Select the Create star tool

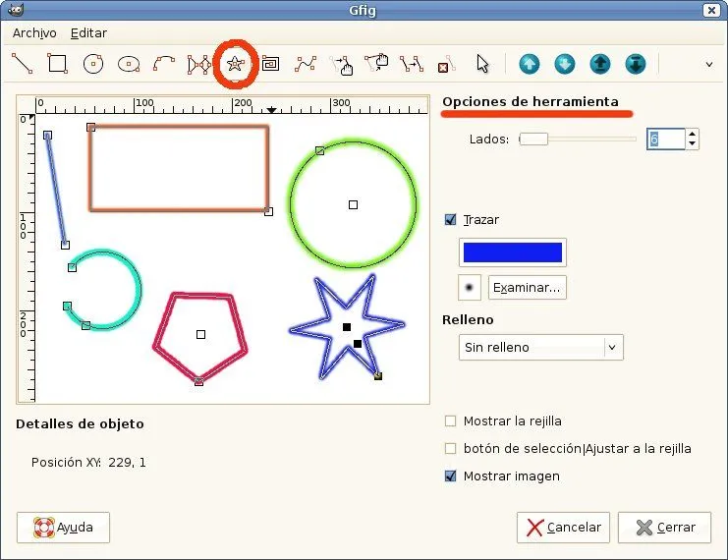point(235,64)
